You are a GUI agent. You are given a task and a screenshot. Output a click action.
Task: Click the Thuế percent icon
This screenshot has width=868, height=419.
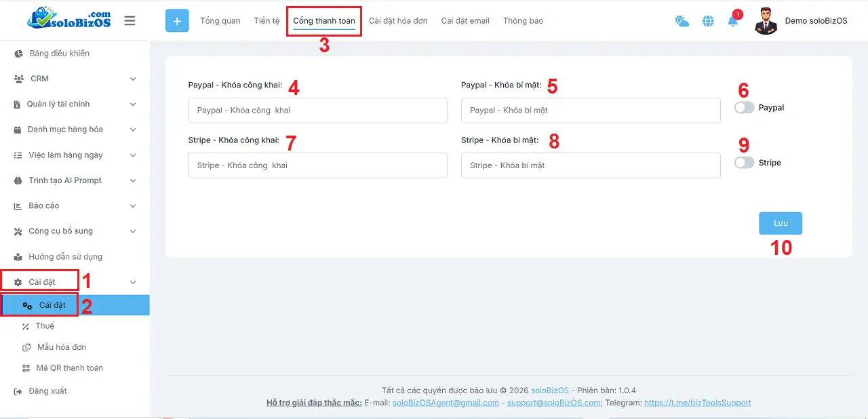click(26, 326)
